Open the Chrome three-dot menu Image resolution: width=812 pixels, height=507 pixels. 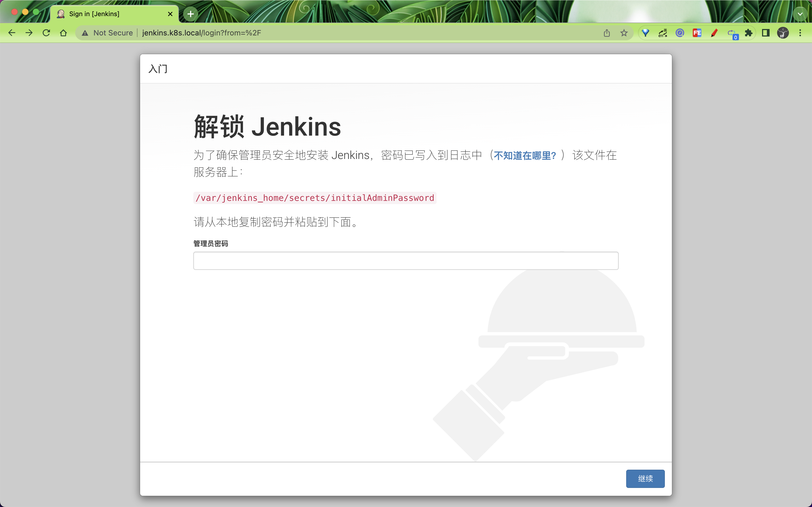click(x=801, y=32)
